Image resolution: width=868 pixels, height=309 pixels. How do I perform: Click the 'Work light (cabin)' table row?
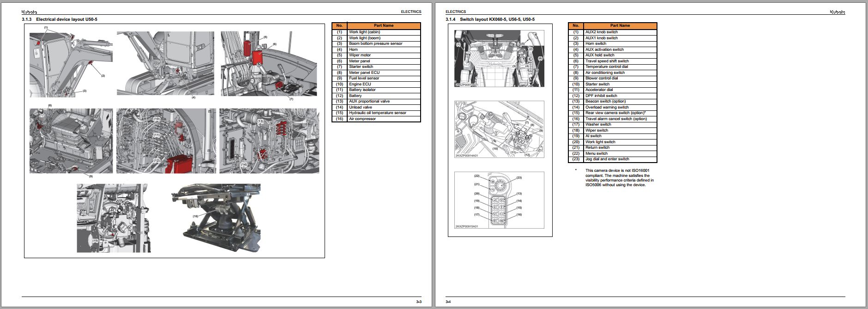click(376, 32)
